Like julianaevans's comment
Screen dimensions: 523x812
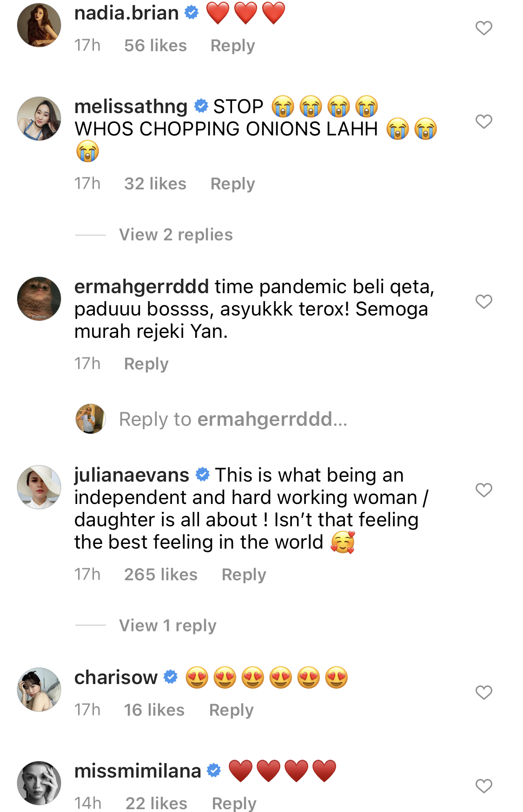(x=483, y=490)
